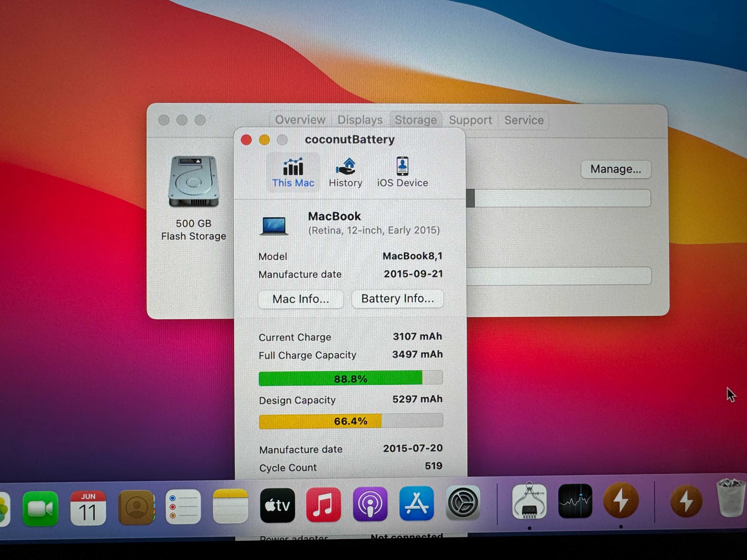Click the 3107 mAh current charge value
This screenshot has width=747, height=560.
click(417, 336)
